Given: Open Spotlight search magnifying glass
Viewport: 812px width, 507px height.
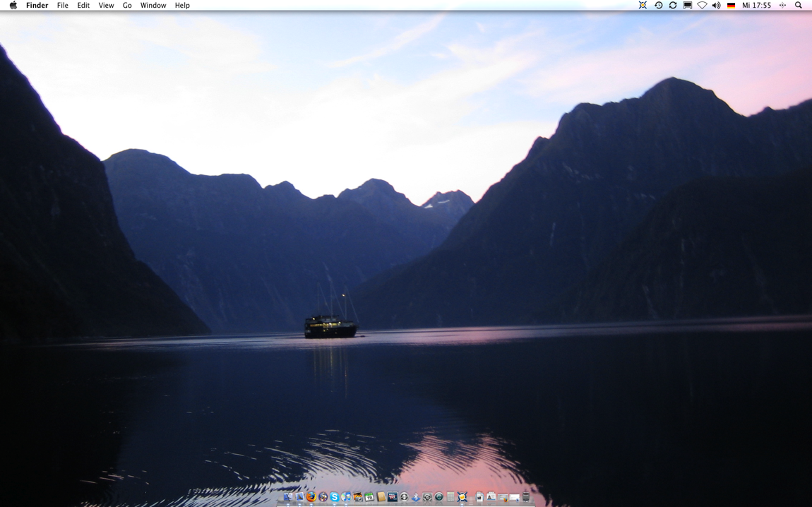Looking at the screenshot, I should tap(799, 6).
